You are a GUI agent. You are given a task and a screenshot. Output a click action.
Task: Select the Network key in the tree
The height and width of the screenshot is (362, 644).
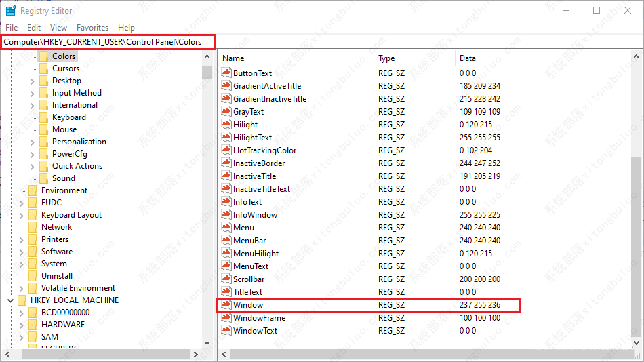(x=57, y=227)
